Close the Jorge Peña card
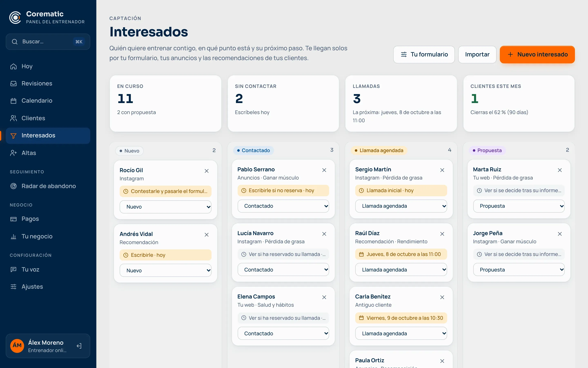The height and width of the screenshot is (368, 588). (560, 234)
